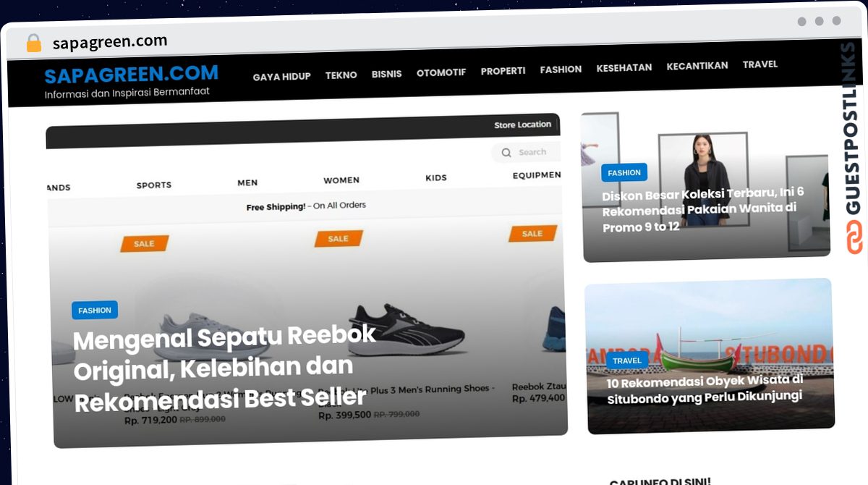This screenshot has width=868, height=485.
Task: Open the Tekno menu
Action: pyautogui.click(x=341, y=75)
